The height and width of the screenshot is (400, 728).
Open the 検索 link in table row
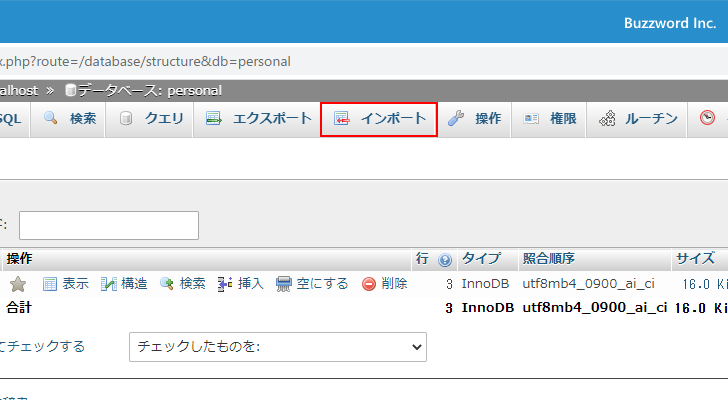click(x=193, y=284)
